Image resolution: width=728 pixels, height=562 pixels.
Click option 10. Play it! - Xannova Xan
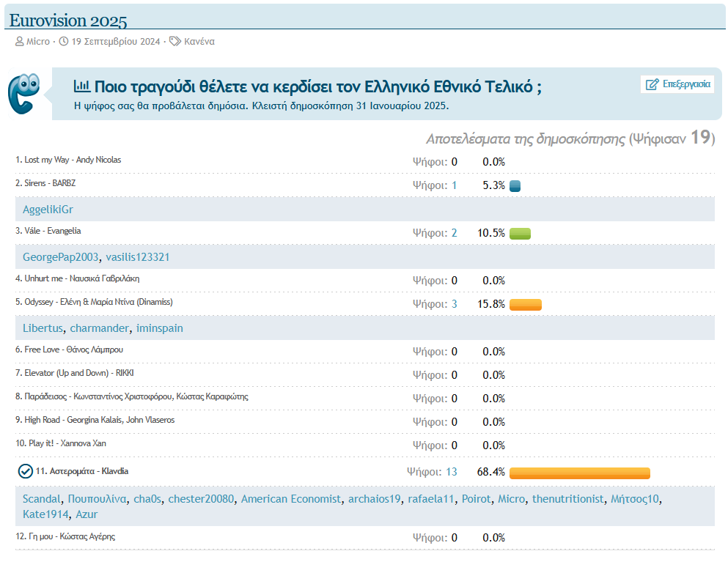coord(61,443)
